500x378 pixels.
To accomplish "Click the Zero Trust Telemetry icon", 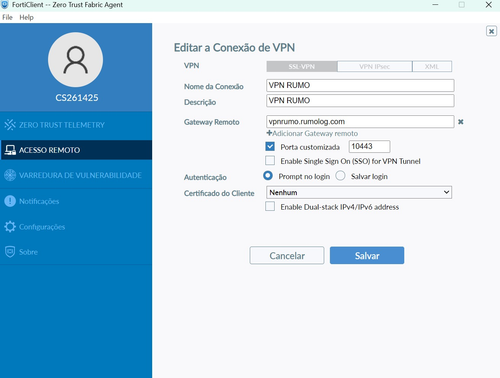I will 10,125.
